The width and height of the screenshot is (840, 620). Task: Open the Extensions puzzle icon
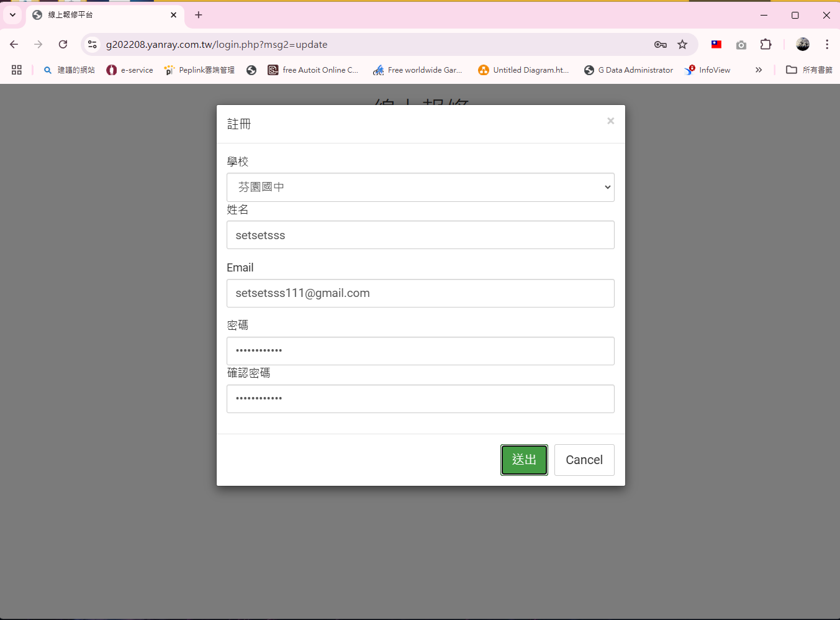766,44
